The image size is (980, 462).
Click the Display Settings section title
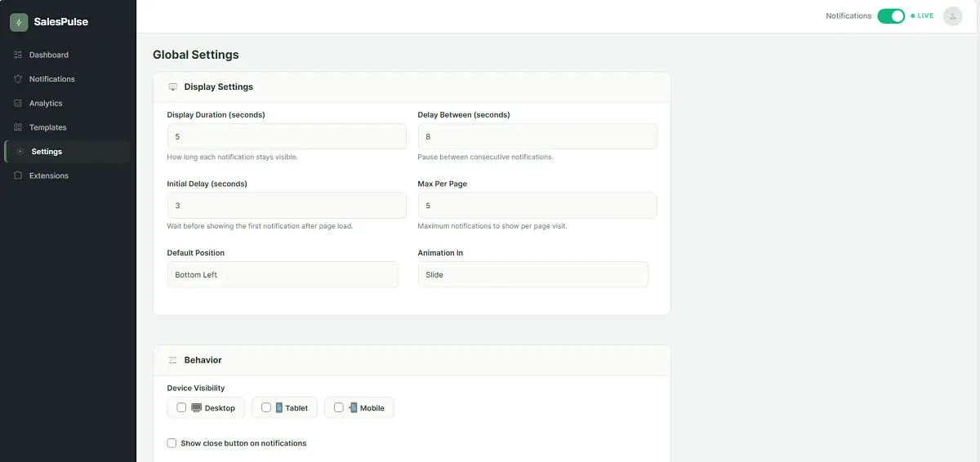tap(219, 87)
